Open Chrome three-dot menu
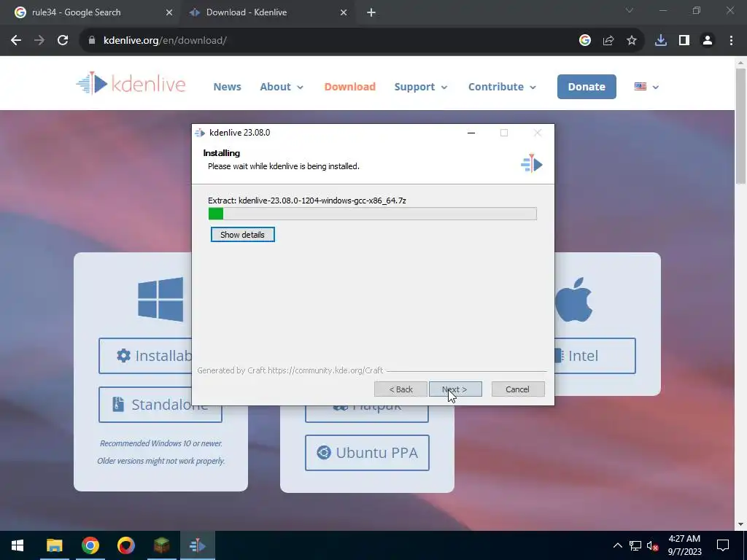The image size is (747, 560). [731, 41]
